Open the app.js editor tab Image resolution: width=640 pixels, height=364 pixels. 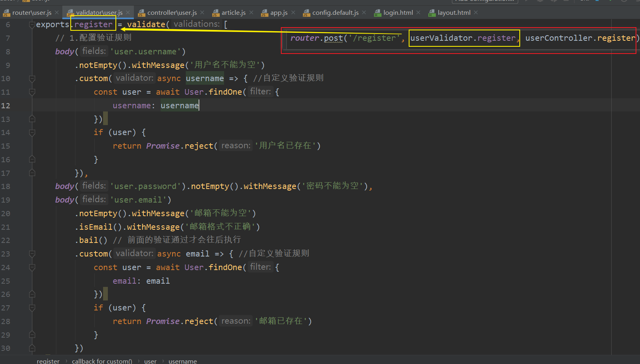279,13
